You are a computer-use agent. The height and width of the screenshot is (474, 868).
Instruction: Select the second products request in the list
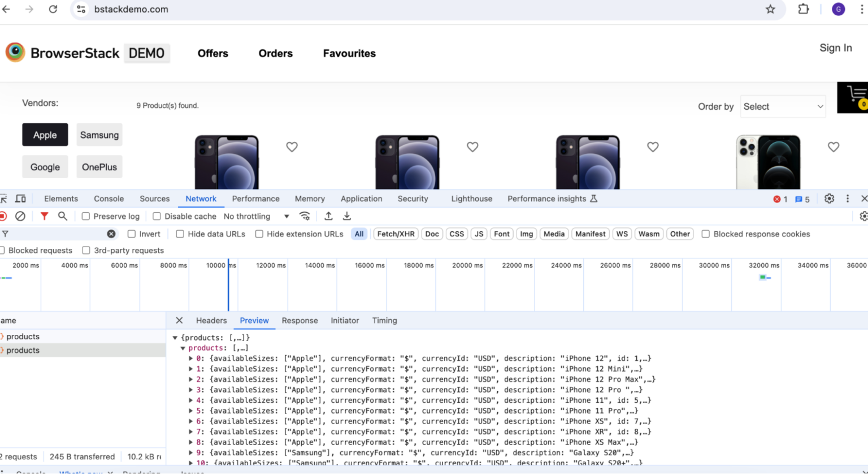tap(24, 350)
